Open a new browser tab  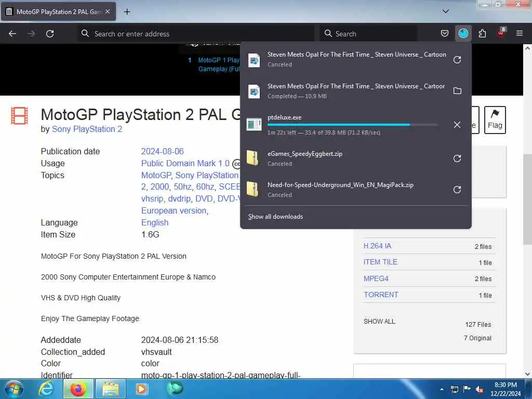point(127,12)
